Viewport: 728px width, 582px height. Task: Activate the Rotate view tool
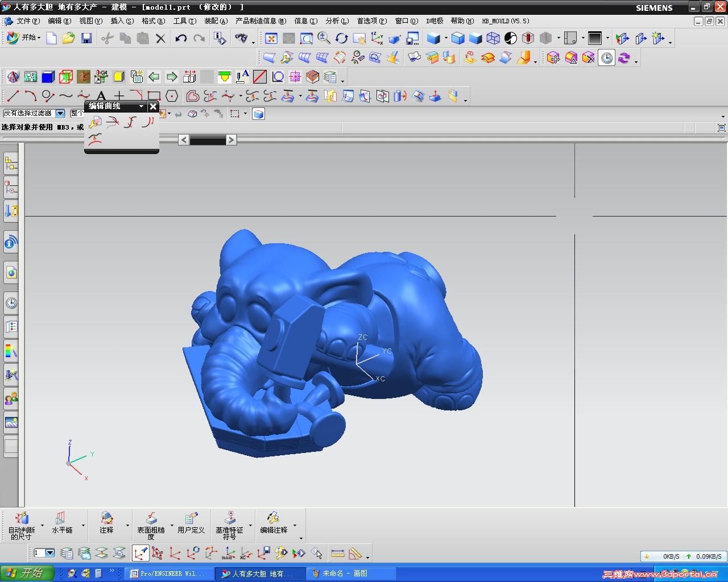click(x=341, y=38)
